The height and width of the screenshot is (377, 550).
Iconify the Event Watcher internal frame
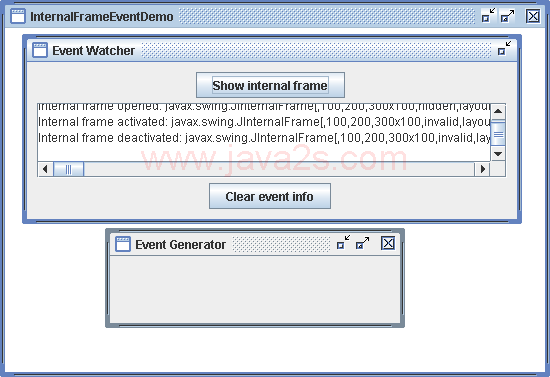point(504,48)
